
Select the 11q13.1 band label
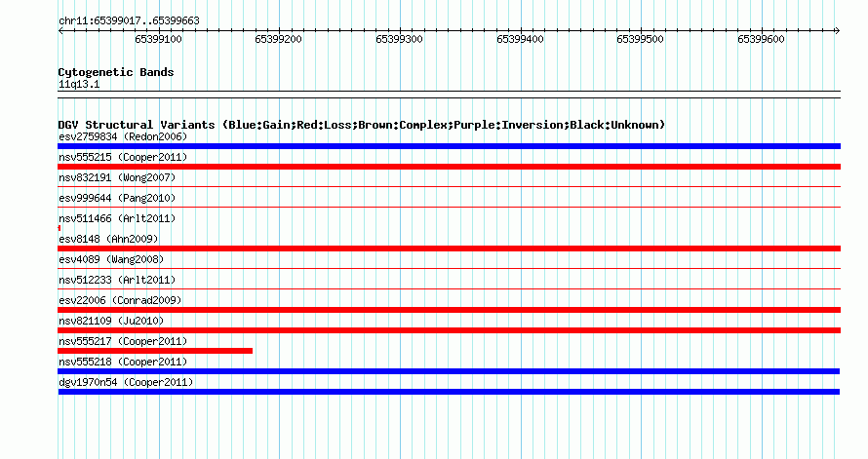click(x=79, y=84)
